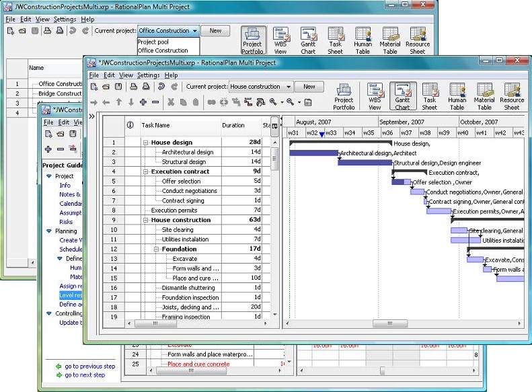Screen dimensions: 532x392
Task: Open the Help menu in front window
Action: click(171, 75)
